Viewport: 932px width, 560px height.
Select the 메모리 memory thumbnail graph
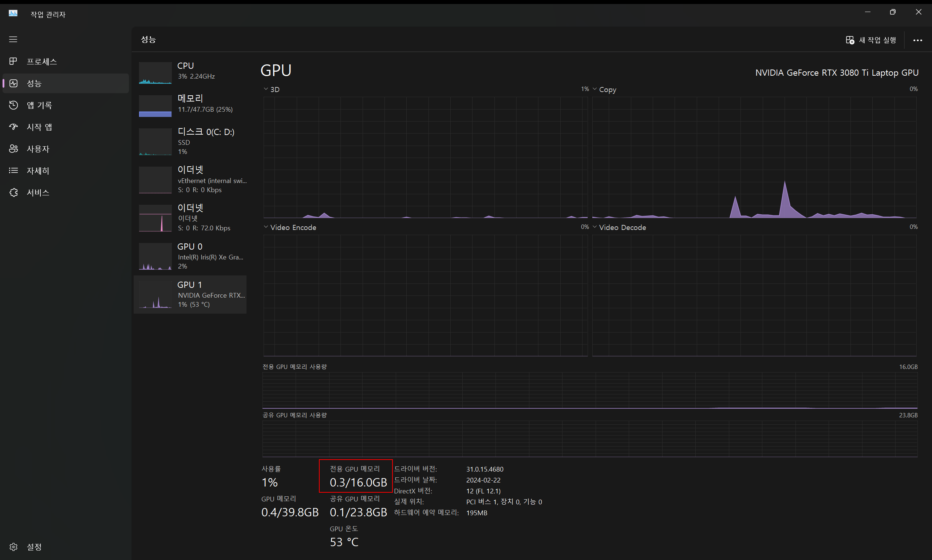[x=155, y=106]
